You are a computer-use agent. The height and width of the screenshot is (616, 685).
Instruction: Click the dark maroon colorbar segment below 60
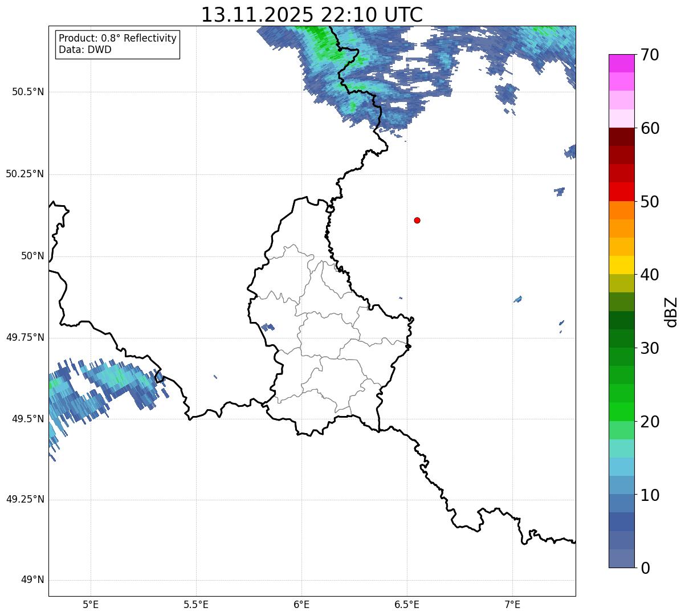(621, 137)
